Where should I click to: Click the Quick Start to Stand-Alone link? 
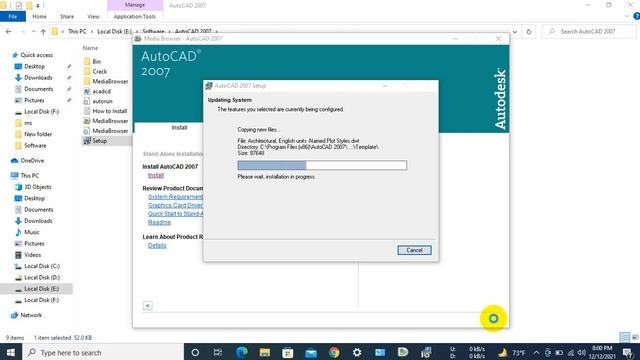[176, 214]
